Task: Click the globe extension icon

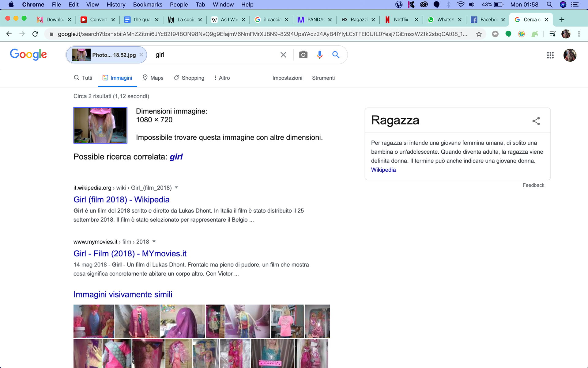Action: tap(522, 34)
